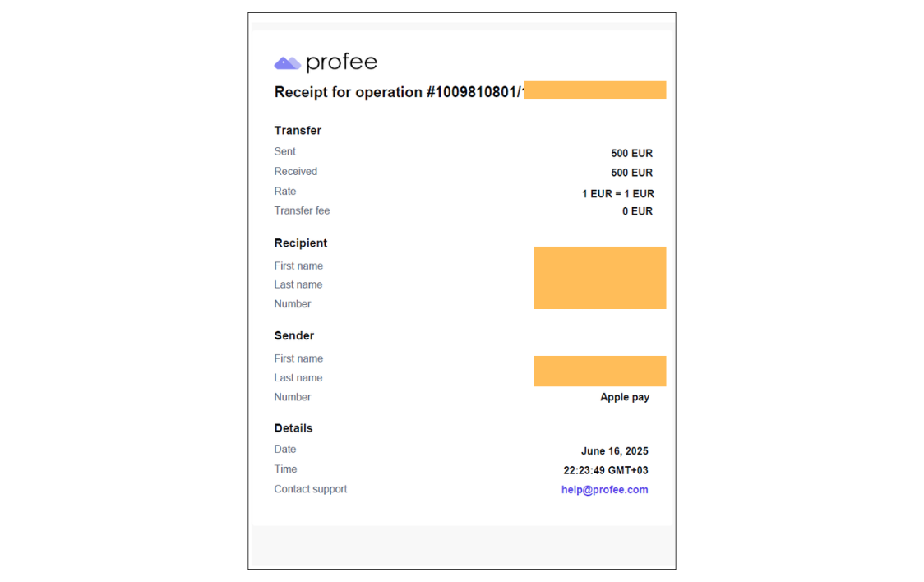Select the time 22:23:49 GMT+03

point(606,470)
